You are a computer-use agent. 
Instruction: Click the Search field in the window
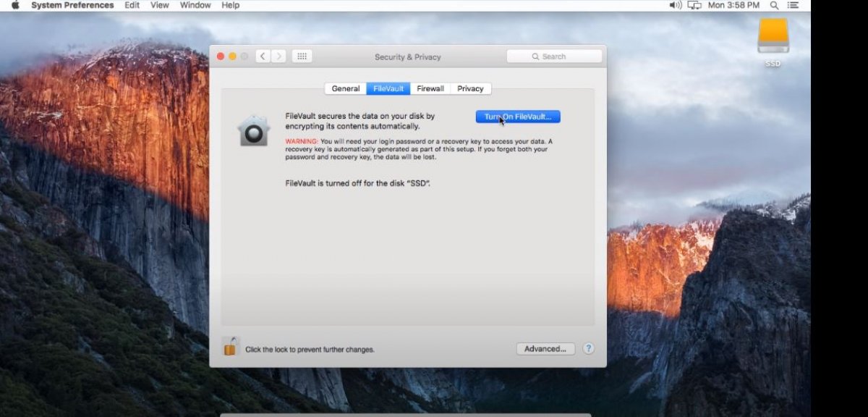pyautogui.click(x=554, y=56)
